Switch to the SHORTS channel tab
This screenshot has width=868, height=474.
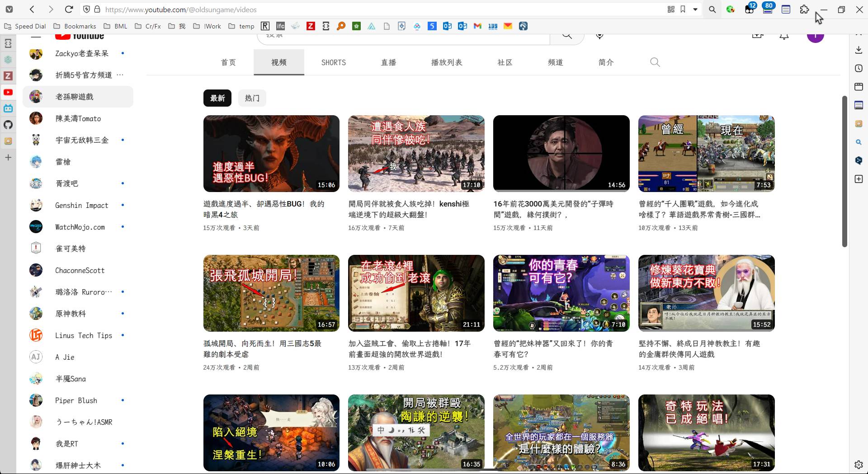point(333,62)
